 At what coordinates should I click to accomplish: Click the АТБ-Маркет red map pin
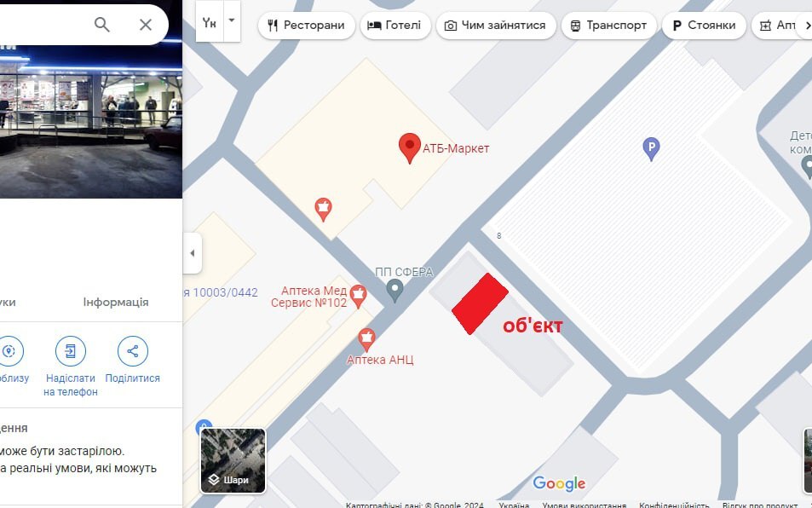click(x=410, y=148)
